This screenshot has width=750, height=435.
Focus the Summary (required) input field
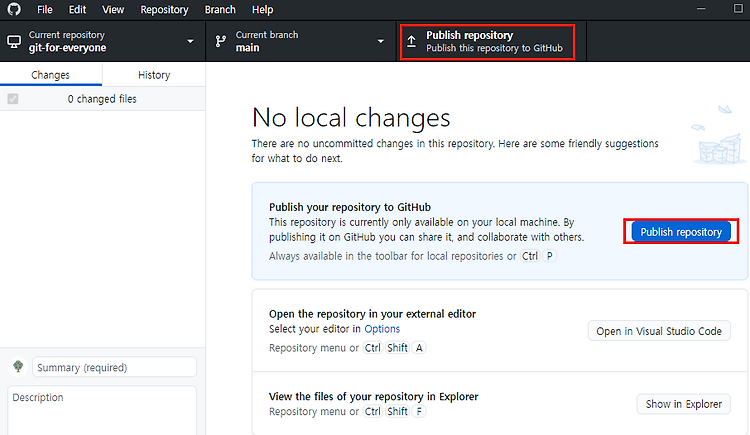pos(114,367)
